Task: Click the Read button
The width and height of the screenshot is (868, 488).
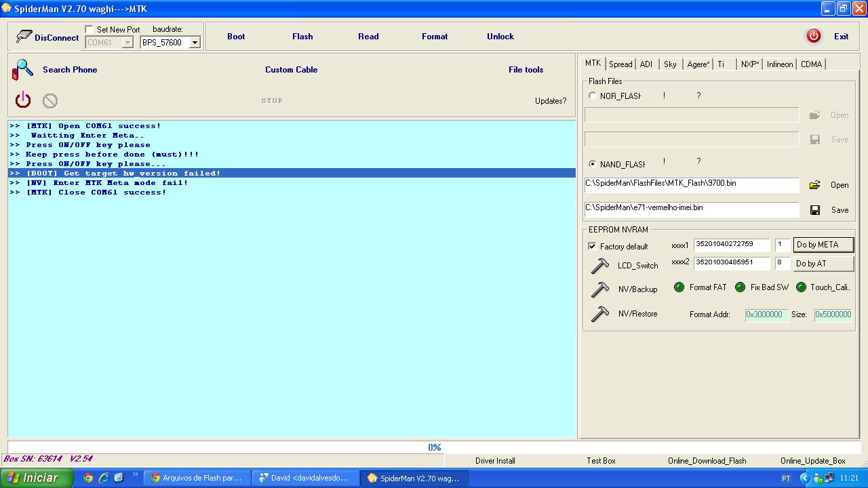Action: coord(368,37)
